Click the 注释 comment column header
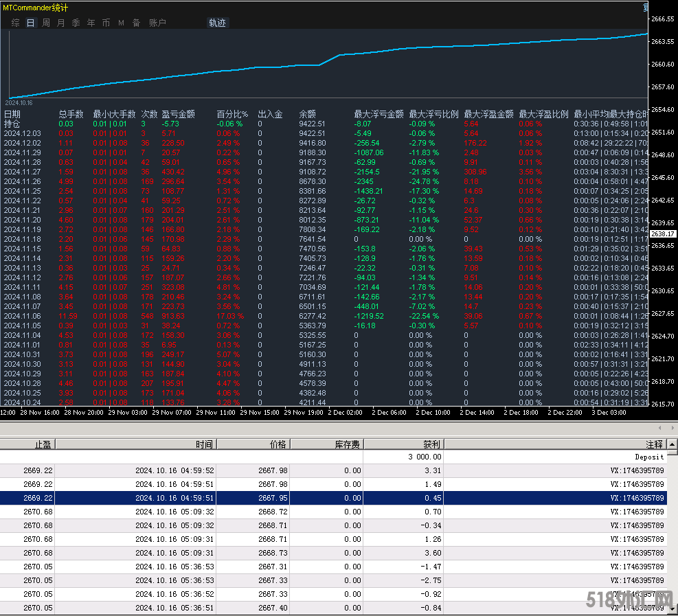 [654, 444]
